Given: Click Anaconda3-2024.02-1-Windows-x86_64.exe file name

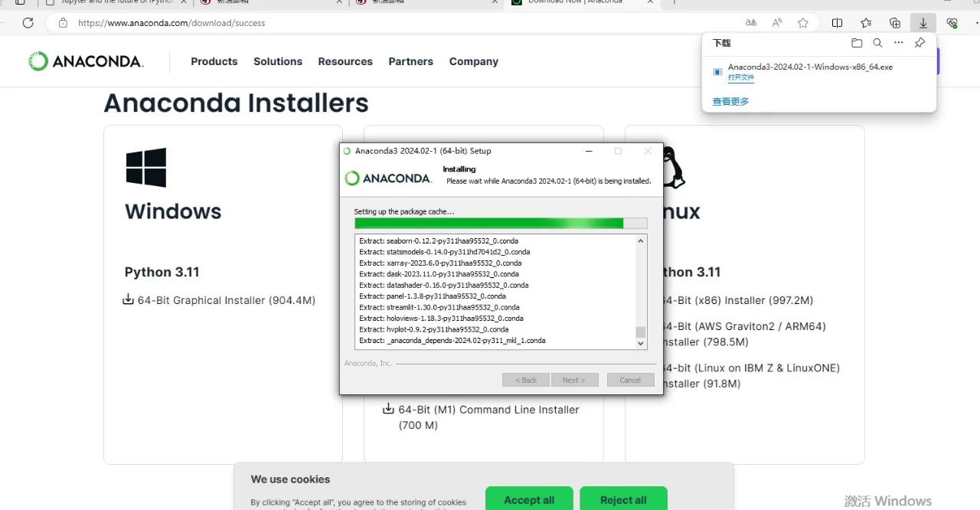Looking at the screenshot, I should (810, 67).
